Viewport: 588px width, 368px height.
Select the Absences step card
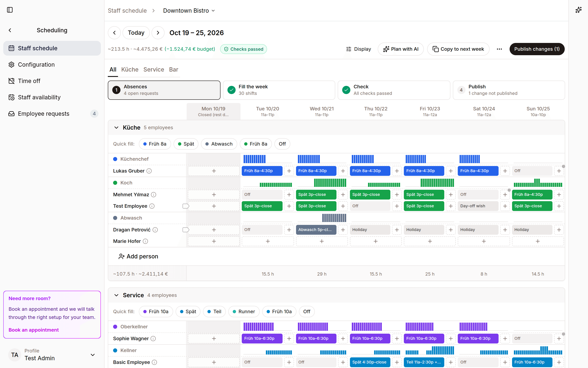click(164, 90)
